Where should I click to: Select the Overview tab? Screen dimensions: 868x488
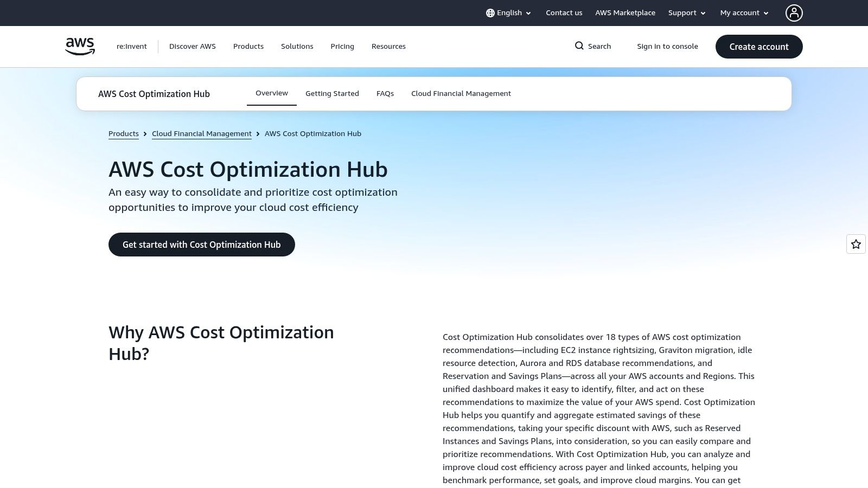coord(272,93)
